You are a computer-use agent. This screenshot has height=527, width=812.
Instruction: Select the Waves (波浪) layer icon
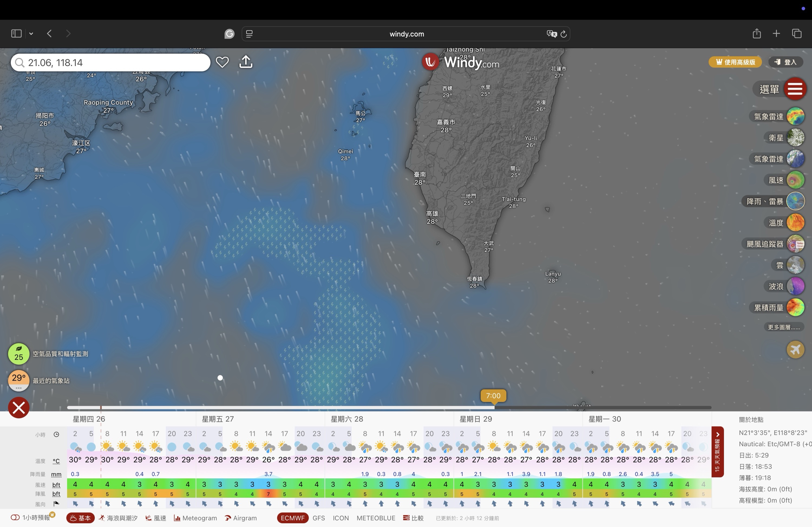[x=795, y=286]
